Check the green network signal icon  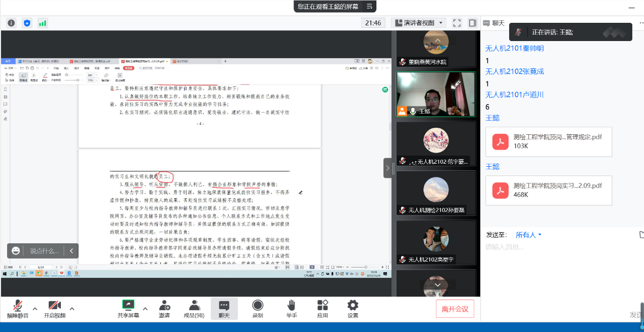pos(43,23)
